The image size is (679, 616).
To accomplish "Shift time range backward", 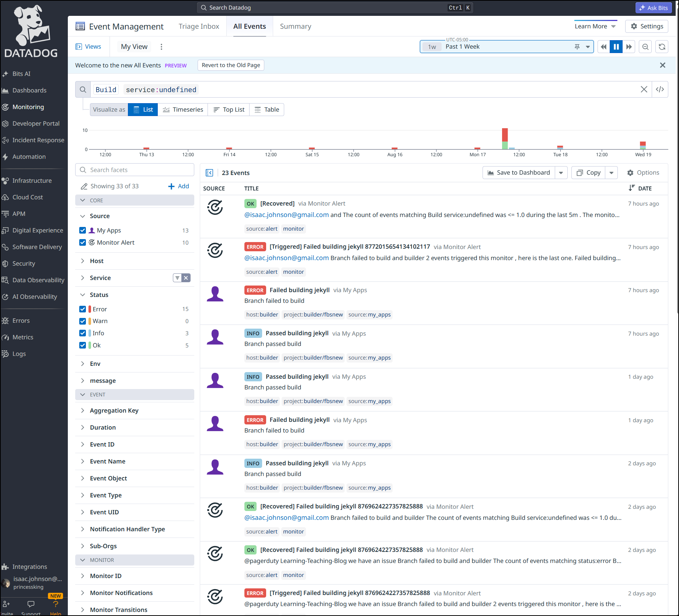I will 603,47.
